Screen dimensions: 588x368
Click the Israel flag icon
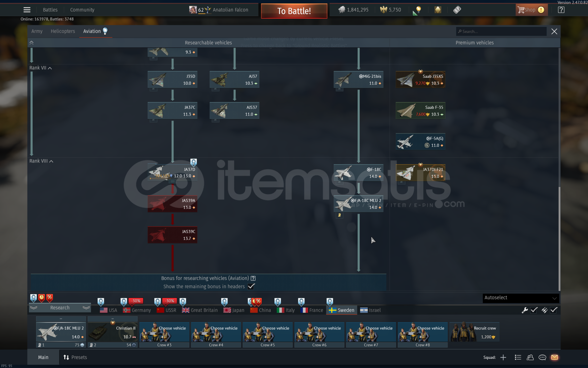click(x=364, y=310)
